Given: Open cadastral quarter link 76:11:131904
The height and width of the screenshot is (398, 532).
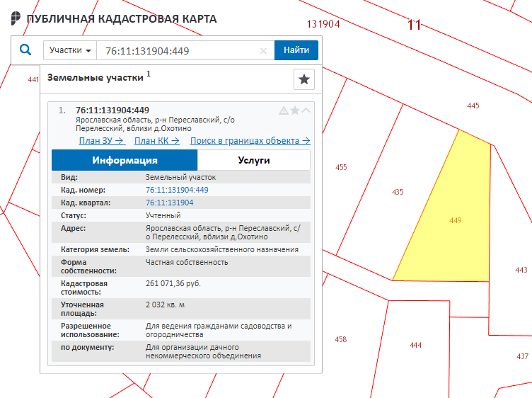Looking at the screenshot, I should click(170, 203).
